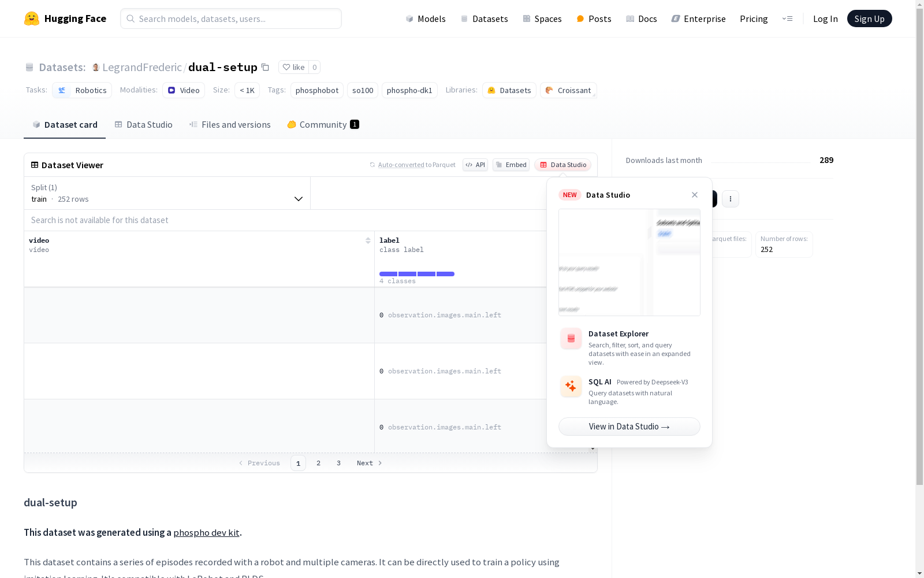The height and width of the screenshot is (578, 924).
Task: Click the Video modality tag
Action: (x=184, y=90)
